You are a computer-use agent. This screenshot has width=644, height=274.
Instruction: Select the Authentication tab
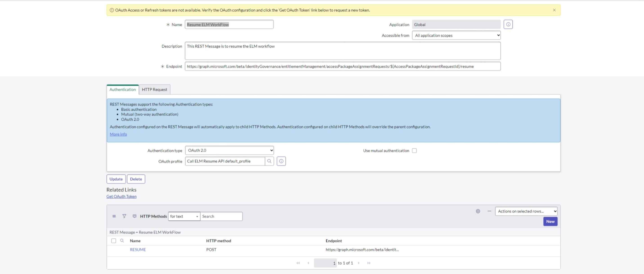[123, 89]
